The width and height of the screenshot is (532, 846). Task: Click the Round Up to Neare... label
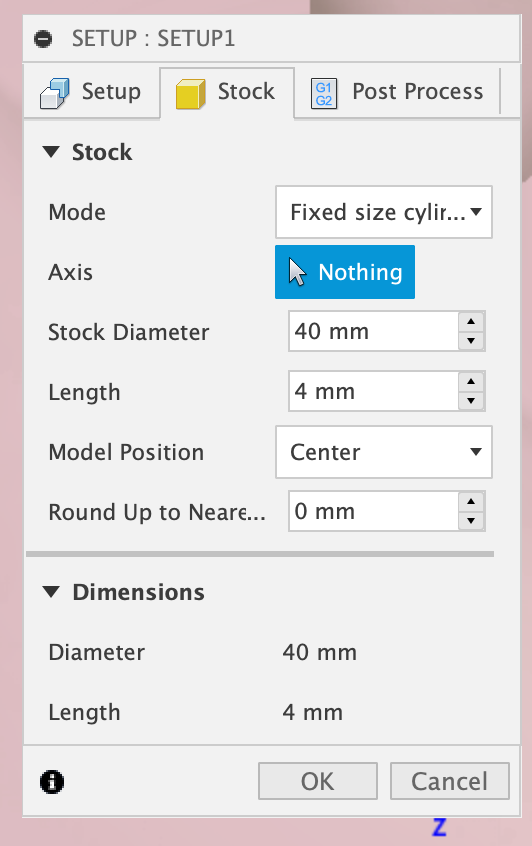click(x=156, y=512)
